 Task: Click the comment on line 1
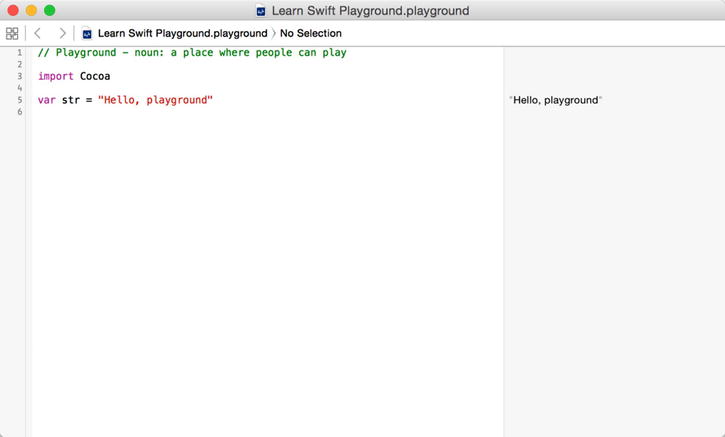click(192, 53)
